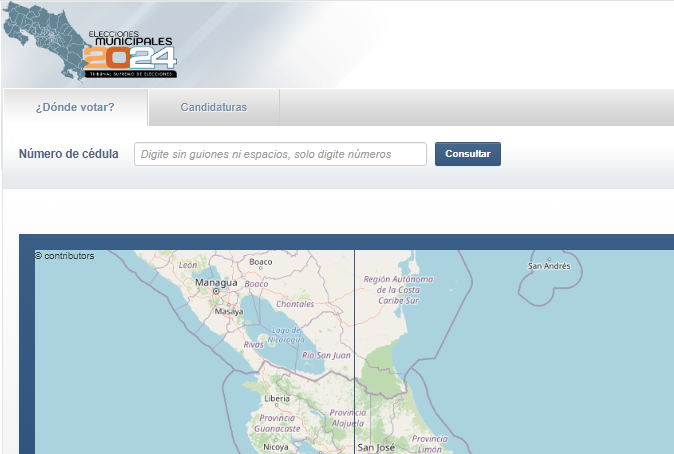Click the Chontales region label
The width and height of the screenshot is (674, 454).
pos(295,304)
